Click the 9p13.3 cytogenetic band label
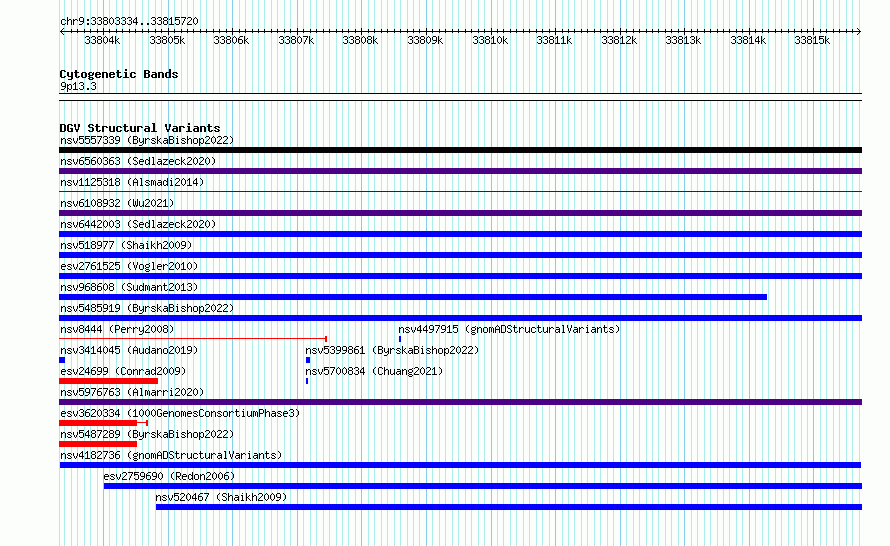Viewport: 890px width, 546px height. click(x=78, y=86)
